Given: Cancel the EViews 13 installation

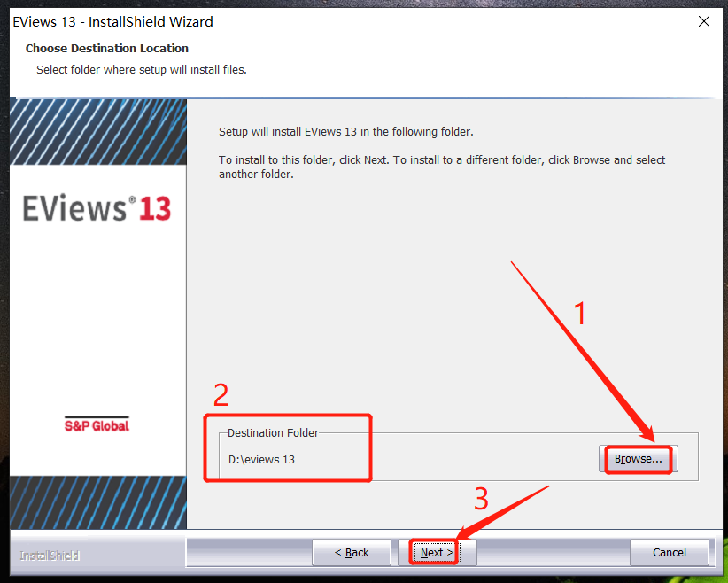Looking at the screenshot, I should coord(670,552).
